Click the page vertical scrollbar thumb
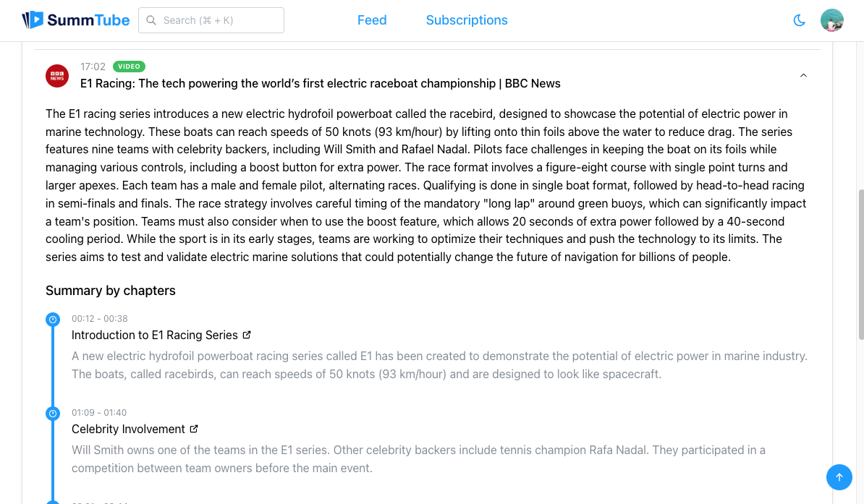 pyautogui.click(x=860, y=265)
